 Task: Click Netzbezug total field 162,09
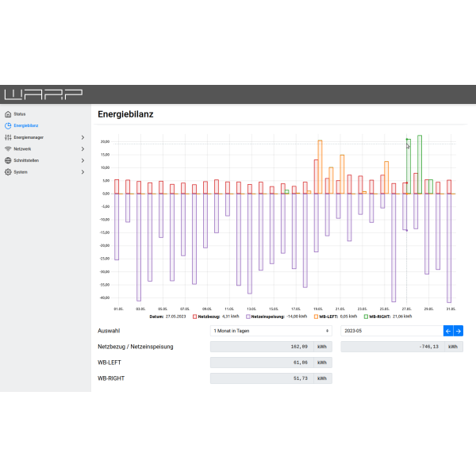pos(262,347)
